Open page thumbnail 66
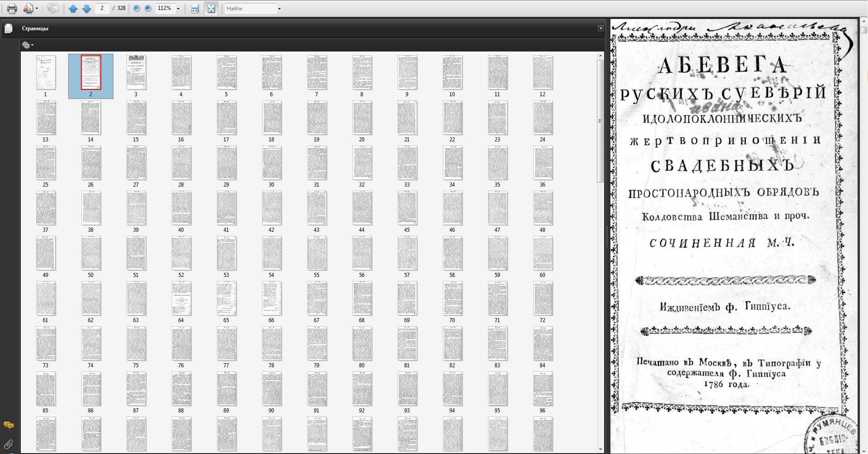Viewport: 868px width, 454px height. click(x=272, y=298)
